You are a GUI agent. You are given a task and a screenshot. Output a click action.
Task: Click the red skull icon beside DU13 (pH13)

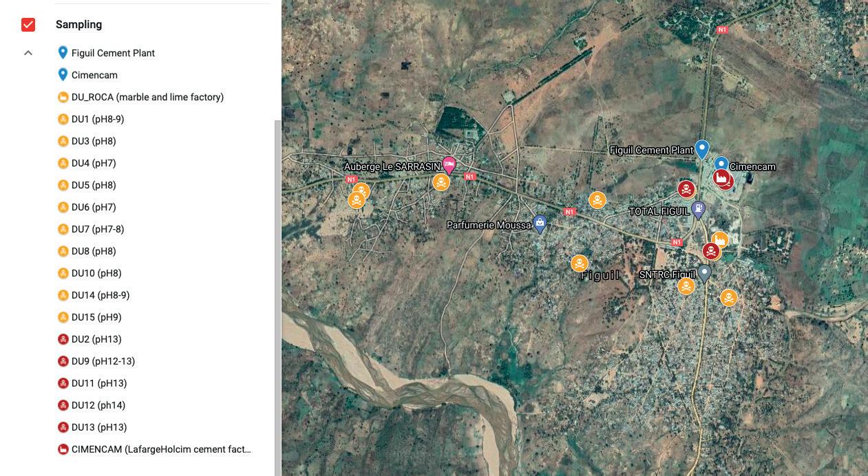coord(63,427)
